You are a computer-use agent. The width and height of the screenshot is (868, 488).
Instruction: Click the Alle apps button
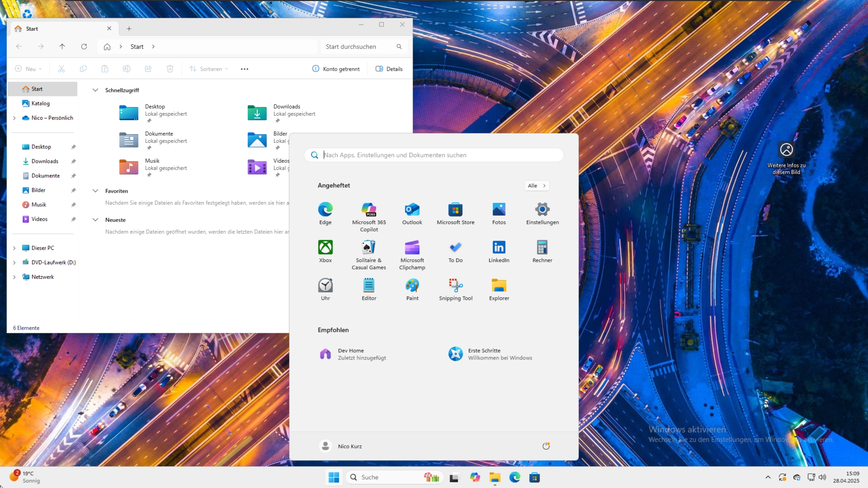coord(536,186)
